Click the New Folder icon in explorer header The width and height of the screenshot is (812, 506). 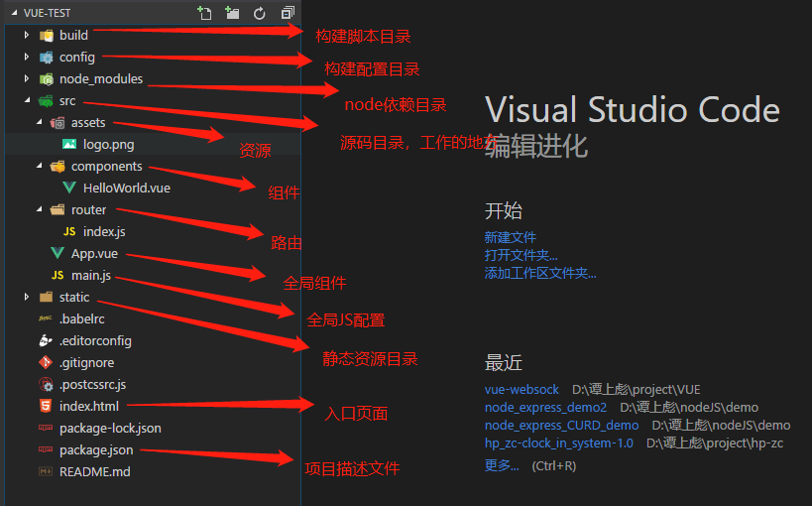coord(232,13)
